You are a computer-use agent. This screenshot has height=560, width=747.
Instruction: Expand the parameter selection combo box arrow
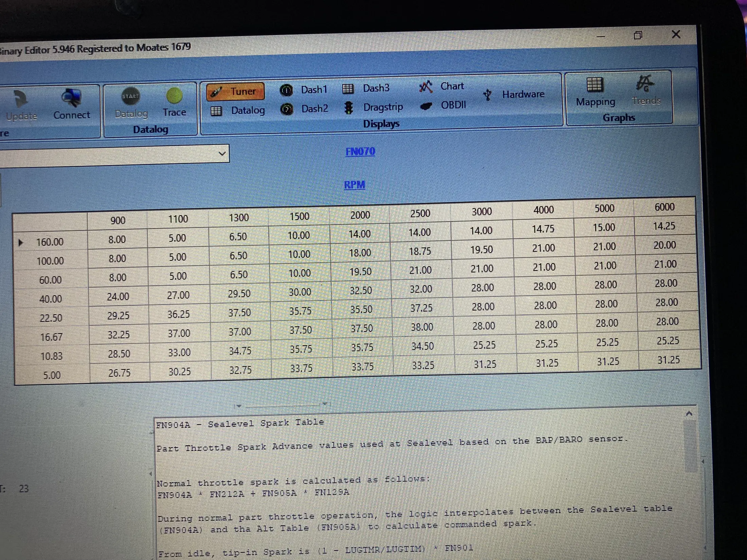point(222,153)
